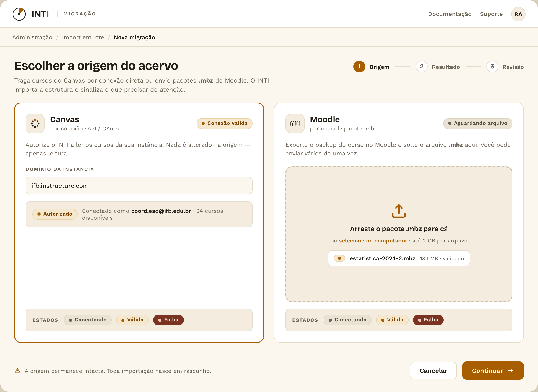This screenshot has width=538, height=392.
Task: Select Falha state in Canvas card
Action: [168, 320]
